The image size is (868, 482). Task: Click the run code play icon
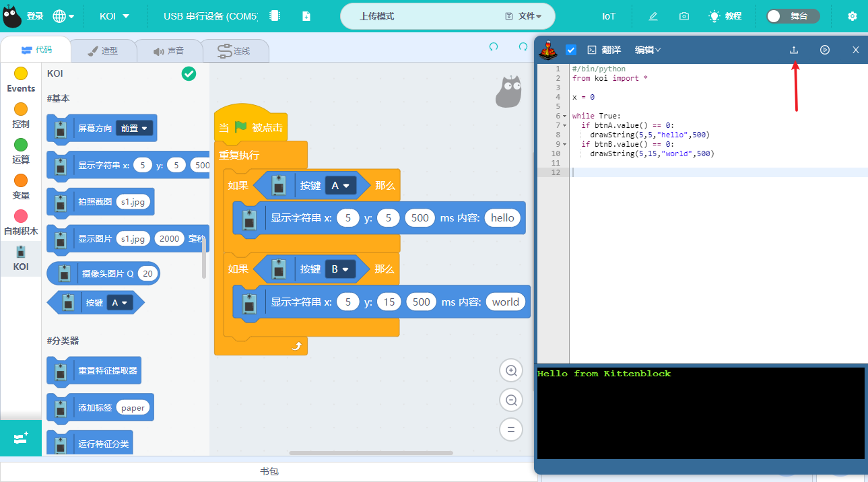coord(825,50)
